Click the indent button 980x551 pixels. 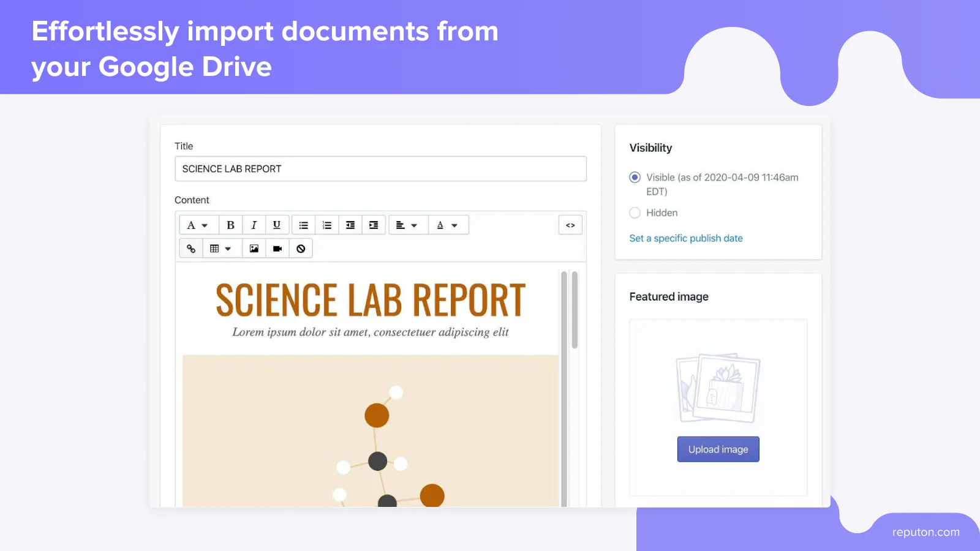click(374, 225)
